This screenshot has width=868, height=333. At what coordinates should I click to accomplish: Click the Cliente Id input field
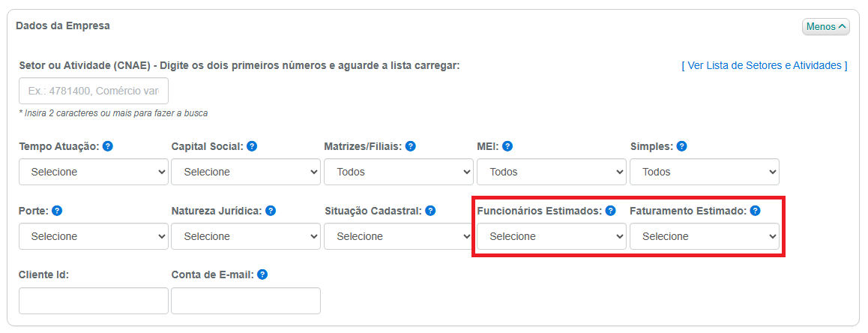coord(94,301)
